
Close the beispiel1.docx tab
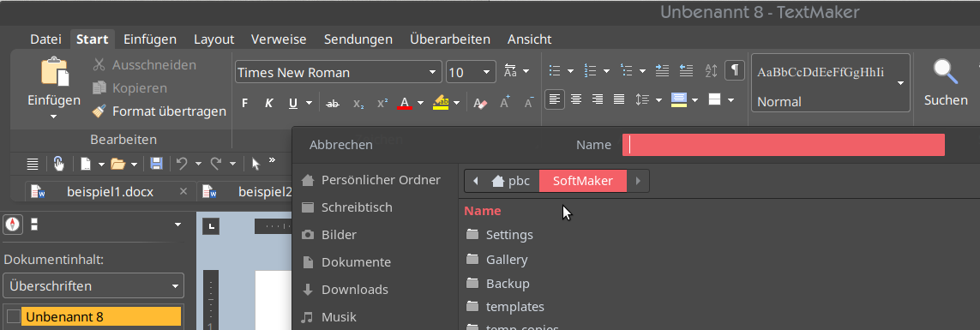tap(183, 191)
